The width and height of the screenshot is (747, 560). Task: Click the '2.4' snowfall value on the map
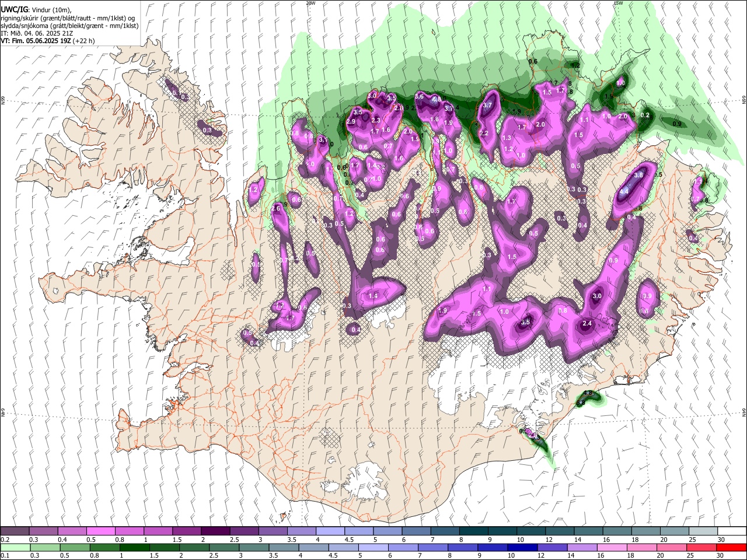588,324
